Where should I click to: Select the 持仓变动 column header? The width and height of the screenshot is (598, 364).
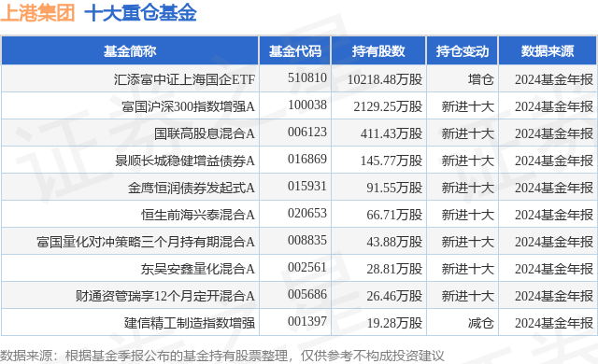coord(463,51)
